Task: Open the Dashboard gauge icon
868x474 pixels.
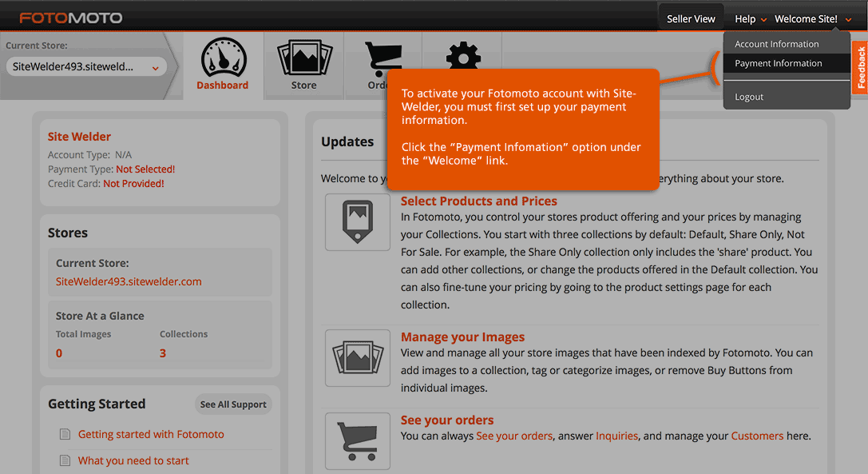Action: click(x=223, y=58)
